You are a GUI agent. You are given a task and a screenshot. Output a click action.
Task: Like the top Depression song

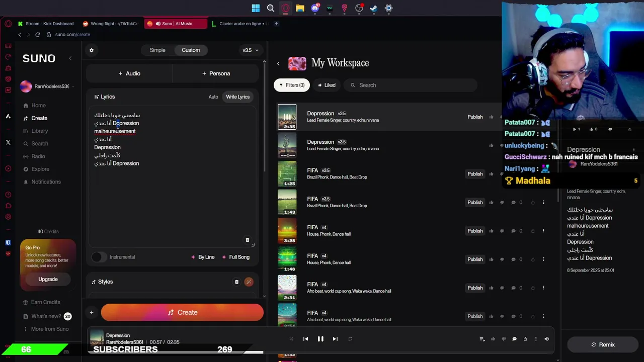pyautogui.click(x=492, y=117)
